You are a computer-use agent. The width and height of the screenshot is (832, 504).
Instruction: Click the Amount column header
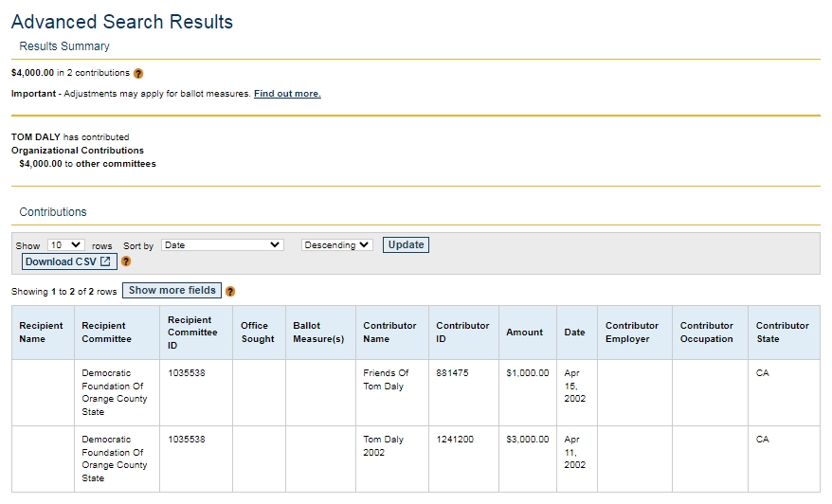[524, 333]
